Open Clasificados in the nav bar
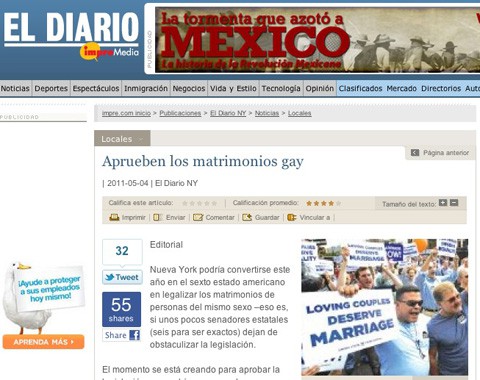 pyautogui.click(x=360, y=88)
